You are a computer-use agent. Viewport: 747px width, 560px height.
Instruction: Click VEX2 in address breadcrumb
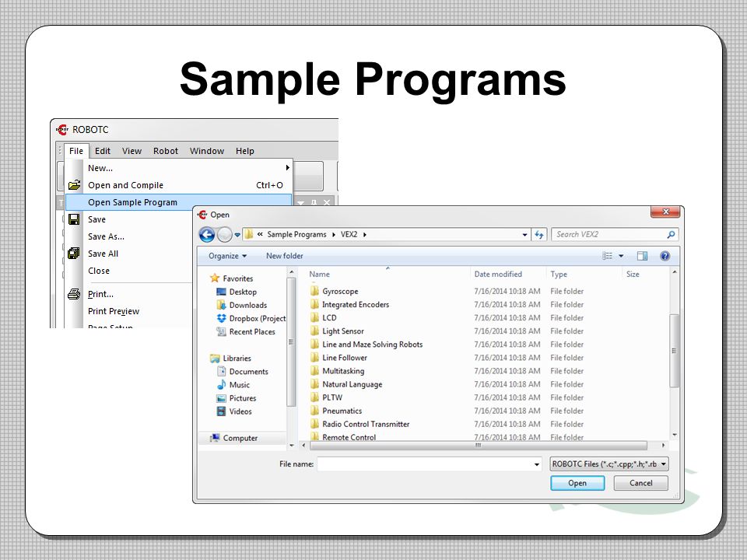(349, 234)
